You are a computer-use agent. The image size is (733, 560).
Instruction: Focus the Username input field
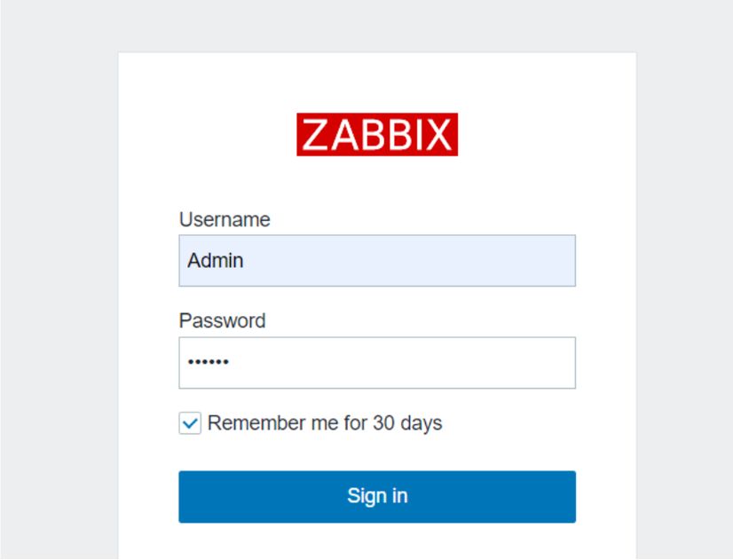click(377, 261)
